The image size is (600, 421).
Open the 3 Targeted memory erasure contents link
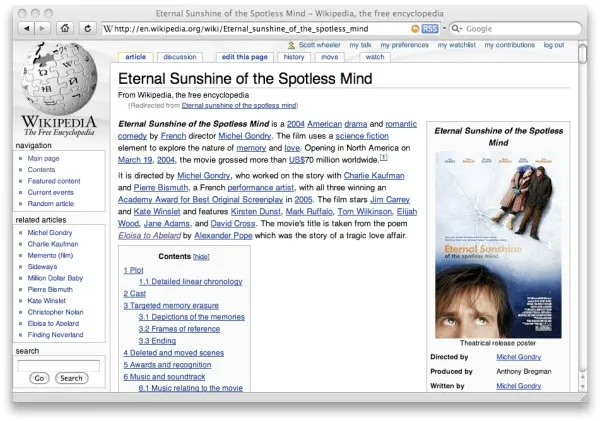tap(171, 305)
